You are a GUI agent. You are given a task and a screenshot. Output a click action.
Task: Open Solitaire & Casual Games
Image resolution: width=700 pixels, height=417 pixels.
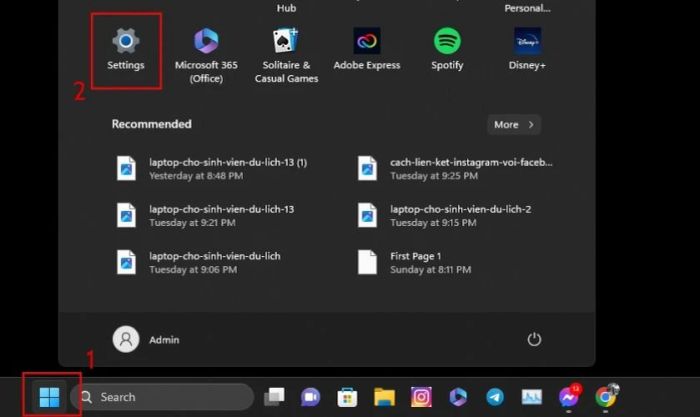[286, 55]
